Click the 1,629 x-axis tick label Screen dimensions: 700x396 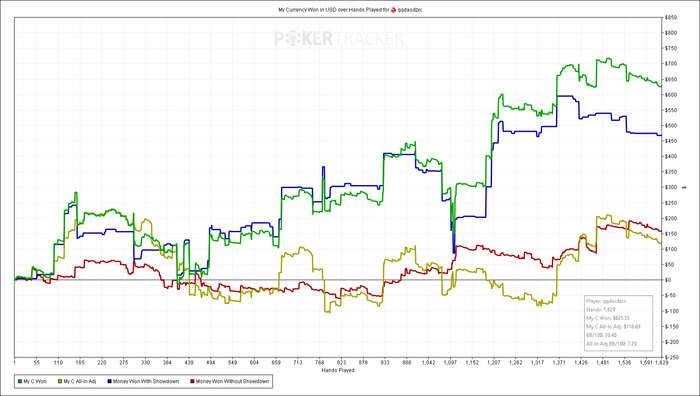pos(661,363)
